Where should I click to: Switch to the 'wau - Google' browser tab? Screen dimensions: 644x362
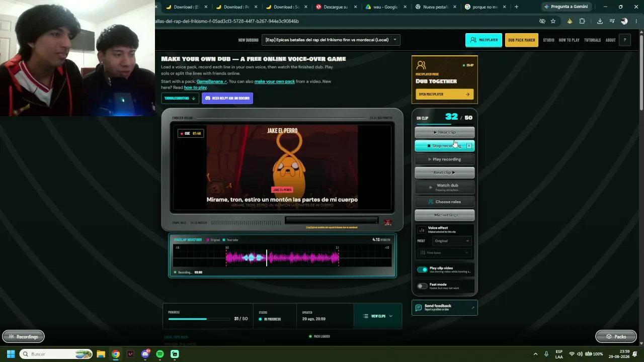click(x=386, y=7)
